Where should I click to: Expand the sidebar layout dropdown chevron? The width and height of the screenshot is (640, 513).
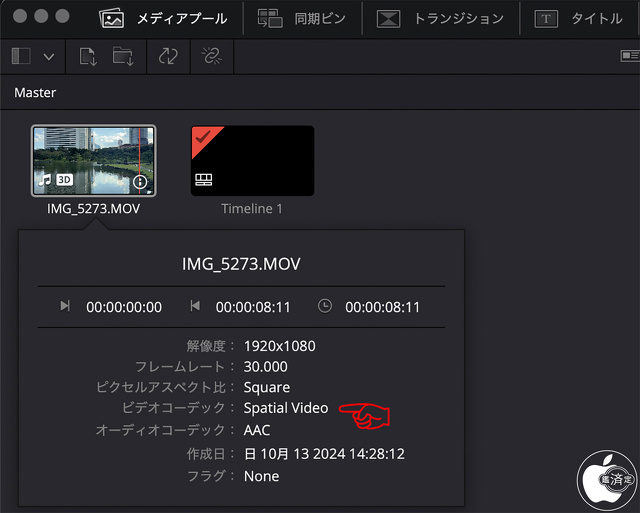pyautogui.click(x=49, y=57)
